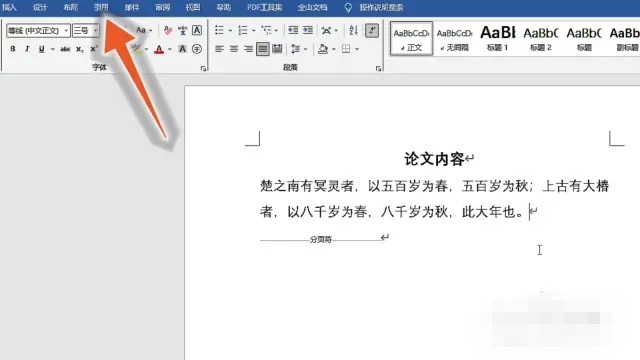
Task: Center align text
Action: pyautogui.click(x=233, y=49)
